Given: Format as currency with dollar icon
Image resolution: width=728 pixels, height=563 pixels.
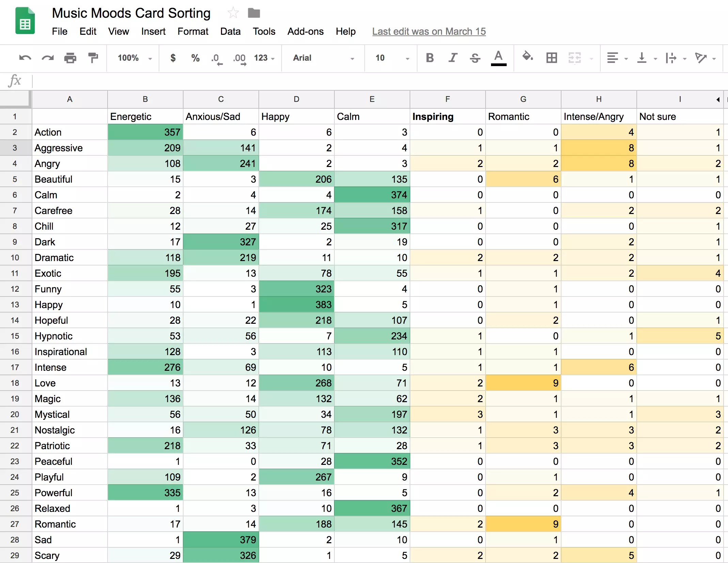Looking at the screenshot, I should (x=173, y=58).
